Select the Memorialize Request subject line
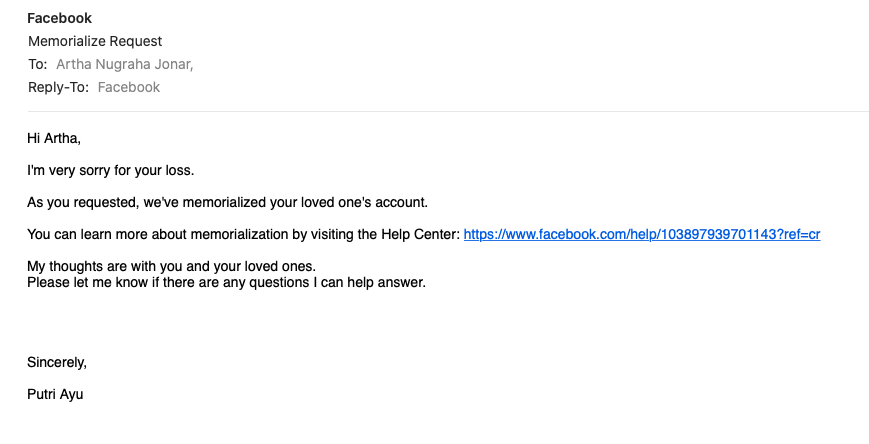Viewport: 869px width, 444px height. [x=95, y=41]
